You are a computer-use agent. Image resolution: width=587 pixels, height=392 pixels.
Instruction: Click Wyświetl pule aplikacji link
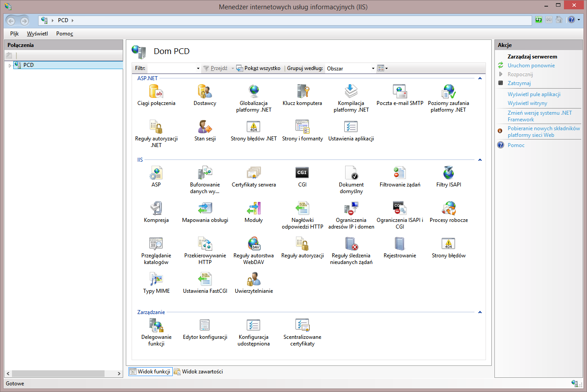534,94
